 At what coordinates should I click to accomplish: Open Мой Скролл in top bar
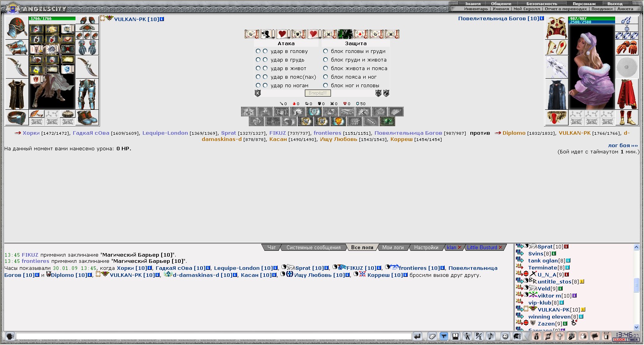point(526,9)
